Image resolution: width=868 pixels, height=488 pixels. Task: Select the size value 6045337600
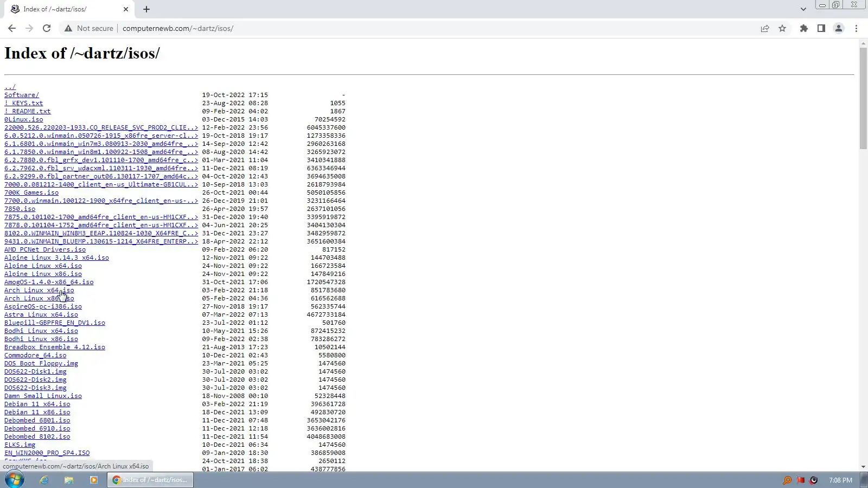pos(326,127)
